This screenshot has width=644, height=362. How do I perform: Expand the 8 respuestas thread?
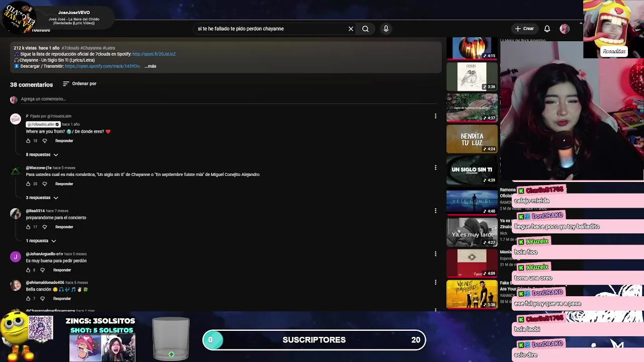(x=42, y=155)
